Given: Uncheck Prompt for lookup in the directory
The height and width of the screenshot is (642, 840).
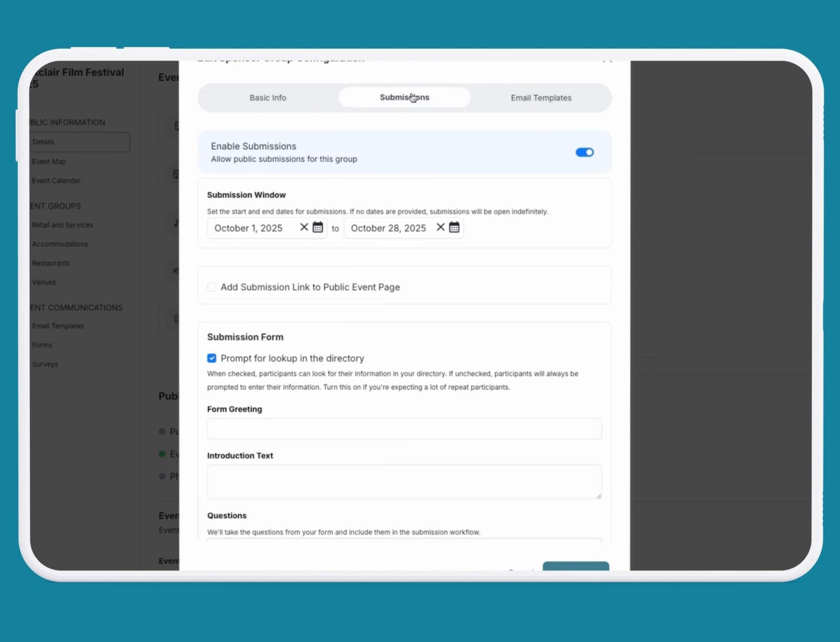Looking at the screenshot, I should pyautogui.click(x=212, y=358).
